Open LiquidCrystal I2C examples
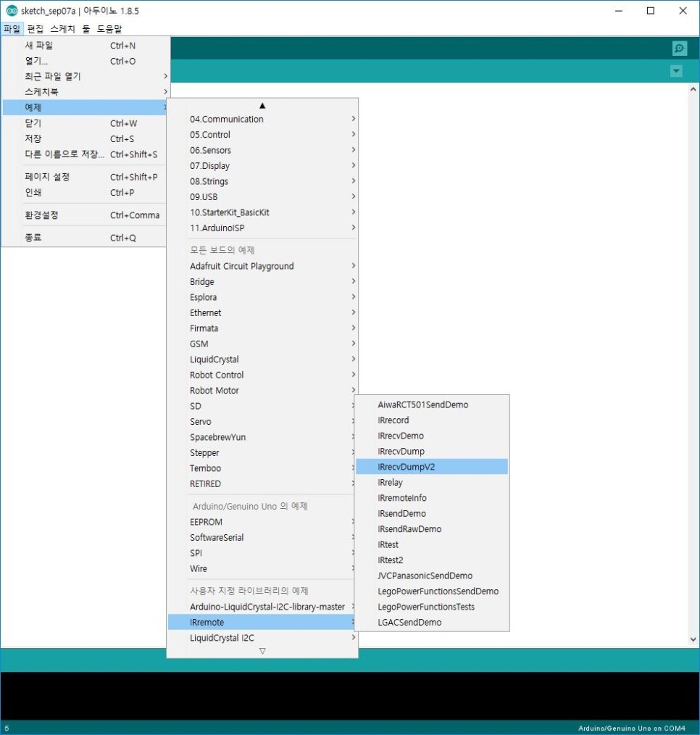 point(263,638)
